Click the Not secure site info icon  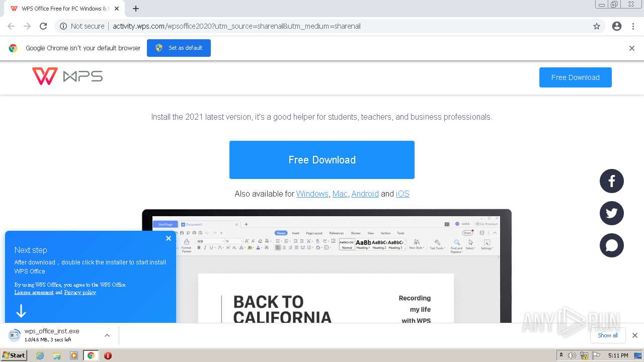coord(63,26)
